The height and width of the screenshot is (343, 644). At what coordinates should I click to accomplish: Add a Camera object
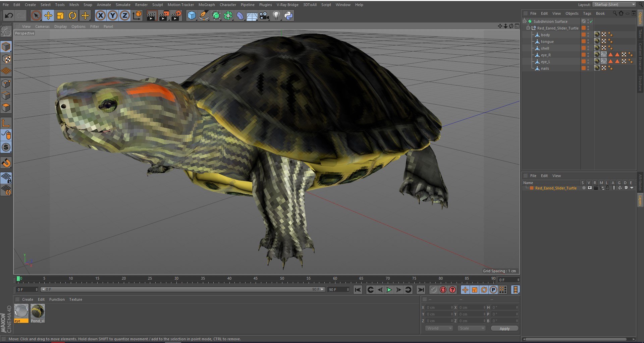pos(264,15)
